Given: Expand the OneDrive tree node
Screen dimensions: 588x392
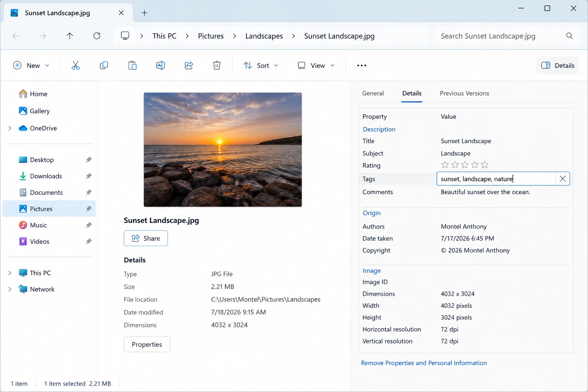Looking at the screenshot, I should coord(10,128).
